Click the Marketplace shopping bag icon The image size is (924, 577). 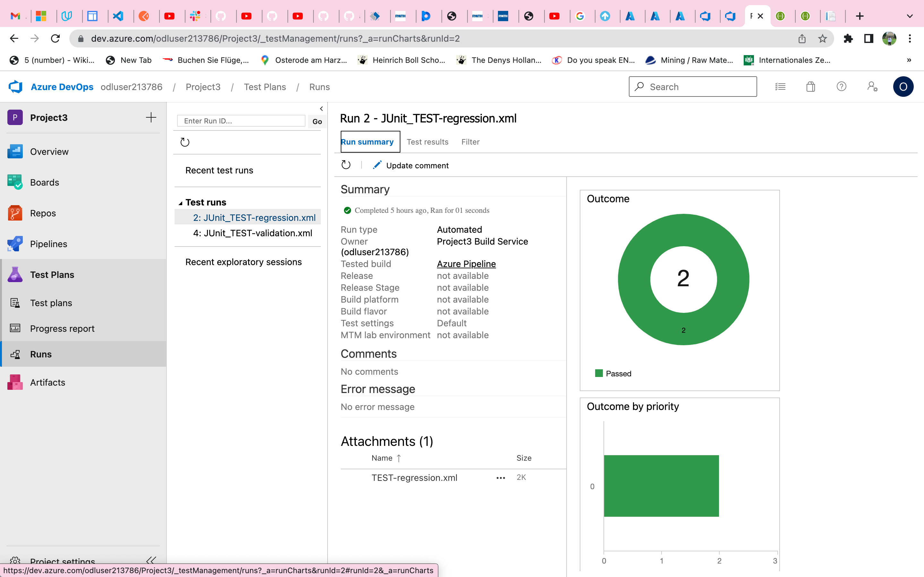point(811,87)
